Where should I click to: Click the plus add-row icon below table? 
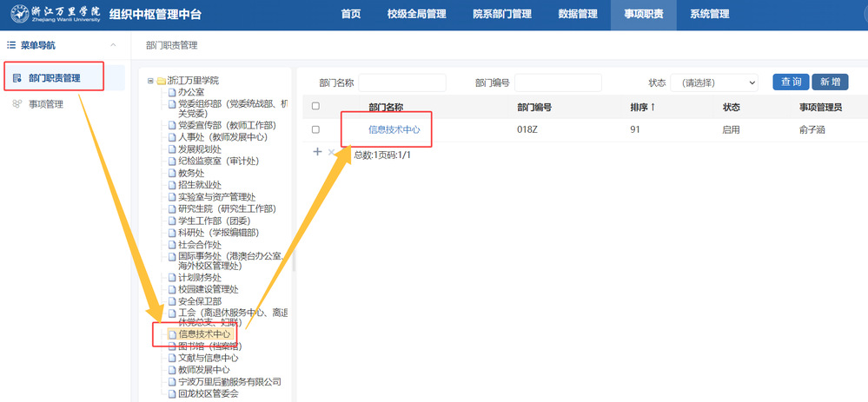click(317, 152)
